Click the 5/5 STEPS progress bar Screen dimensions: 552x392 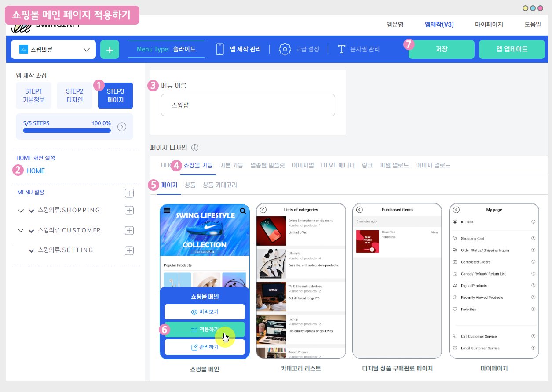[x=67, y=131]
